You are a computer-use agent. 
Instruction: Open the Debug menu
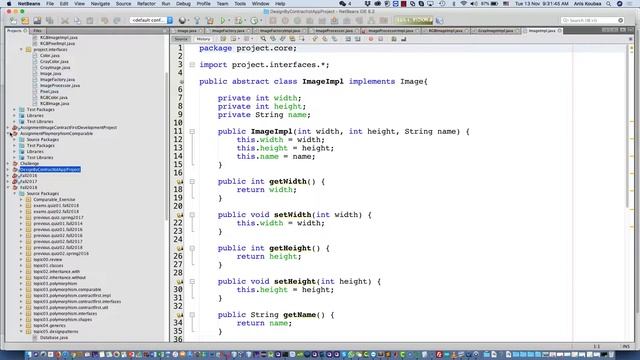pos(183,4)
